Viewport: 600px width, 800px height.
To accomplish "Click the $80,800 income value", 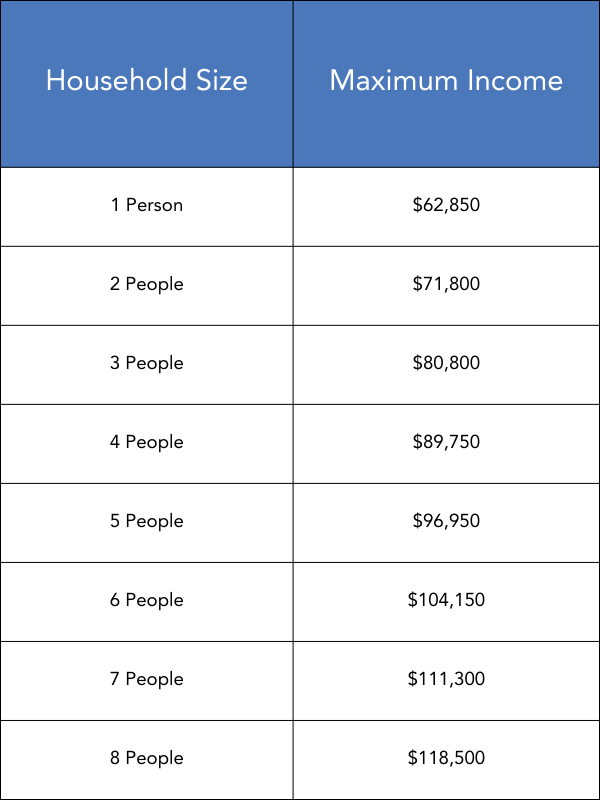I will tap(446, 363).
